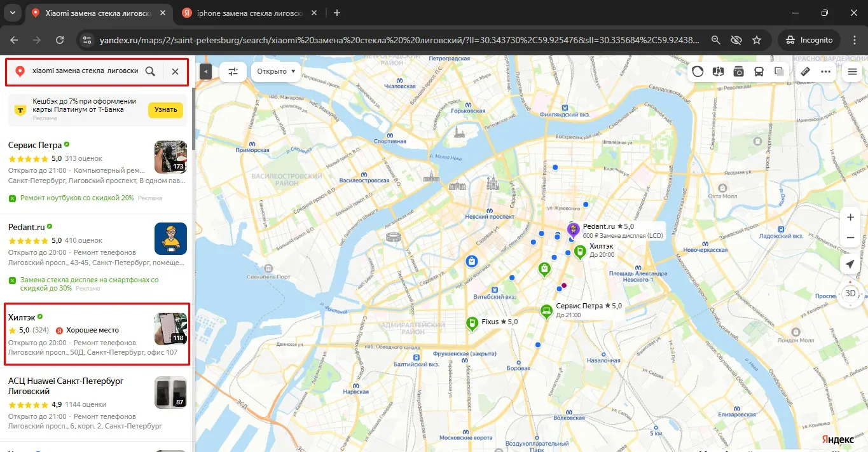Bookmark this page with the star icon
Image resolution: width=868 pixels, height=452 pixels.
pyautogui.click(x=757, y=39)
